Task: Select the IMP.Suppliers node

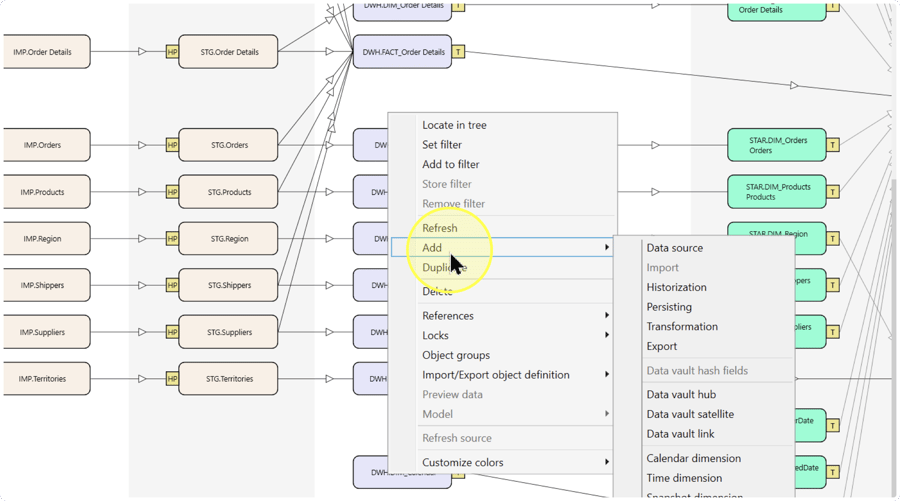Action: click(x=46, y=332)
